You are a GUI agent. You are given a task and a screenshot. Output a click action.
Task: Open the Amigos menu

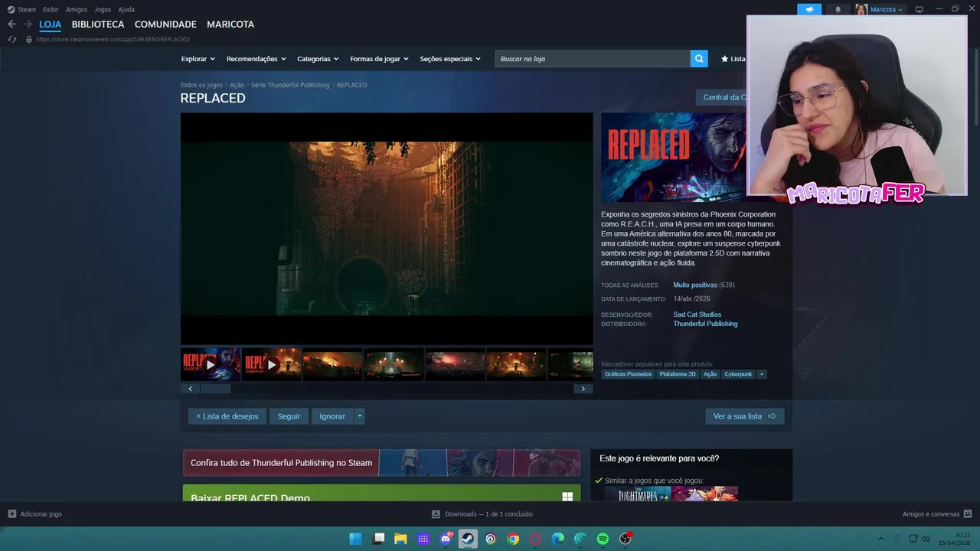tap(77, 9)
